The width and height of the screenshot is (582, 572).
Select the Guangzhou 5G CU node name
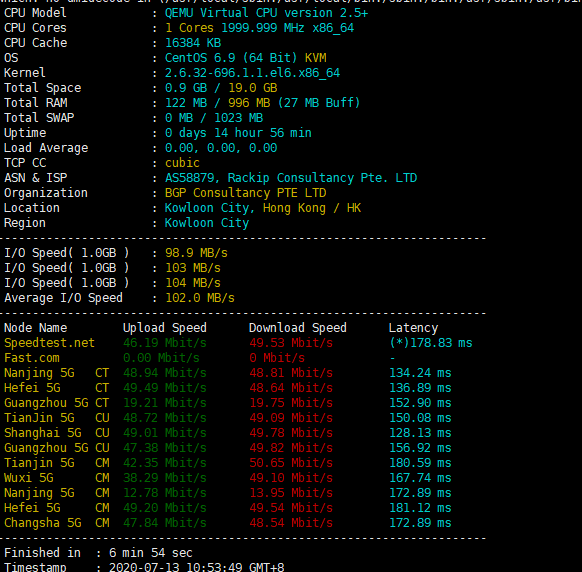point(56,448)
